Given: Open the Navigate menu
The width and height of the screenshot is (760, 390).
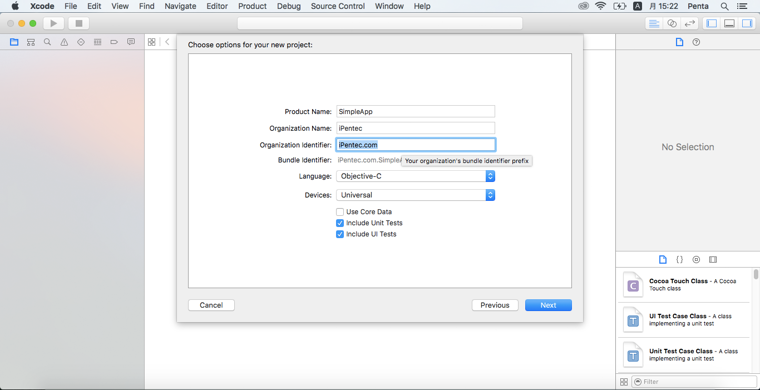Looking at the screenshot, I should pos(180,6).
